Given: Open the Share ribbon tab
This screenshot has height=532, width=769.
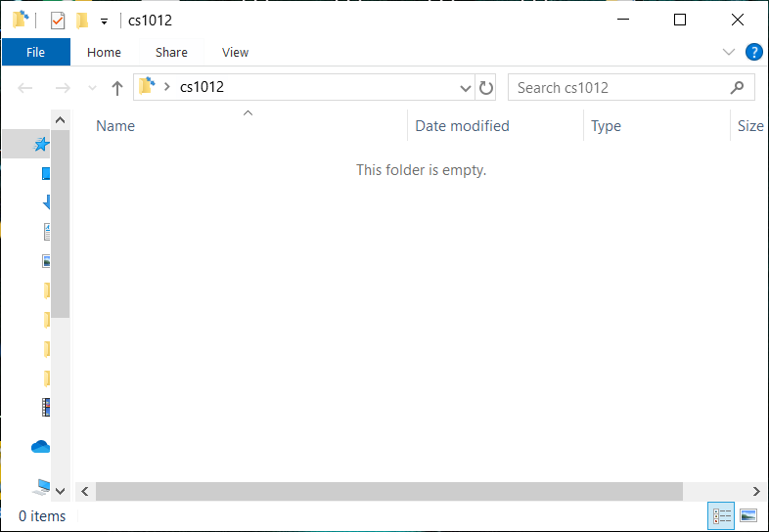Looking at the screenshot, I should pos(171,52).
